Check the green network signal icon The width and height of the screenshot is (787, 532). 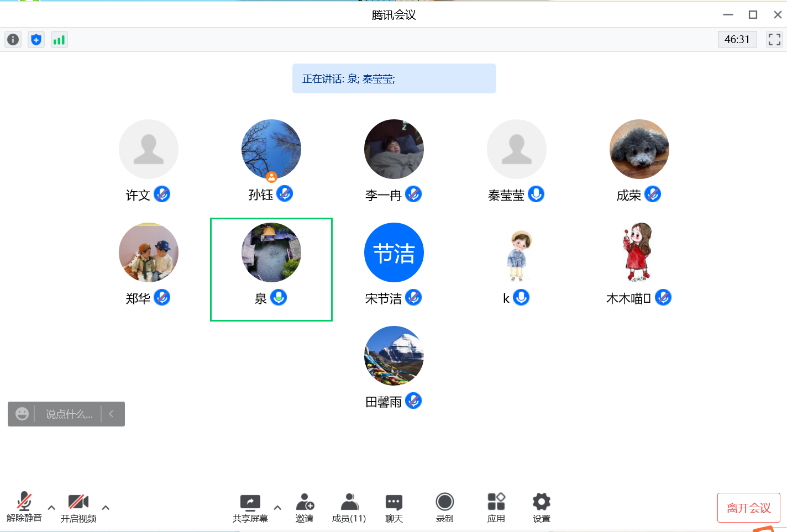(x=59, y=40)
